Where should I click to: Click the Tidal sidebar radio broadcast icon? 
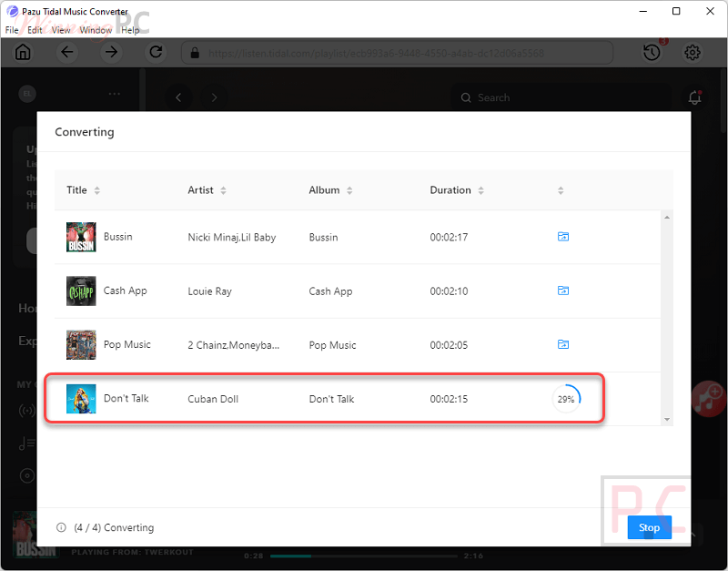(x=27, y=411)
